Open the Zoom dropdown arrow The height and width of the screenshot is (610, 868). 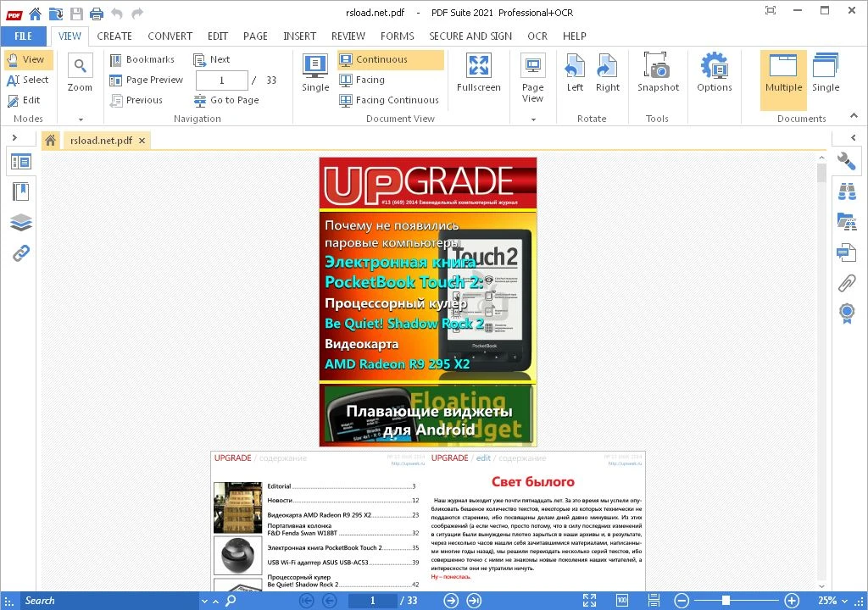click(81, 119)
